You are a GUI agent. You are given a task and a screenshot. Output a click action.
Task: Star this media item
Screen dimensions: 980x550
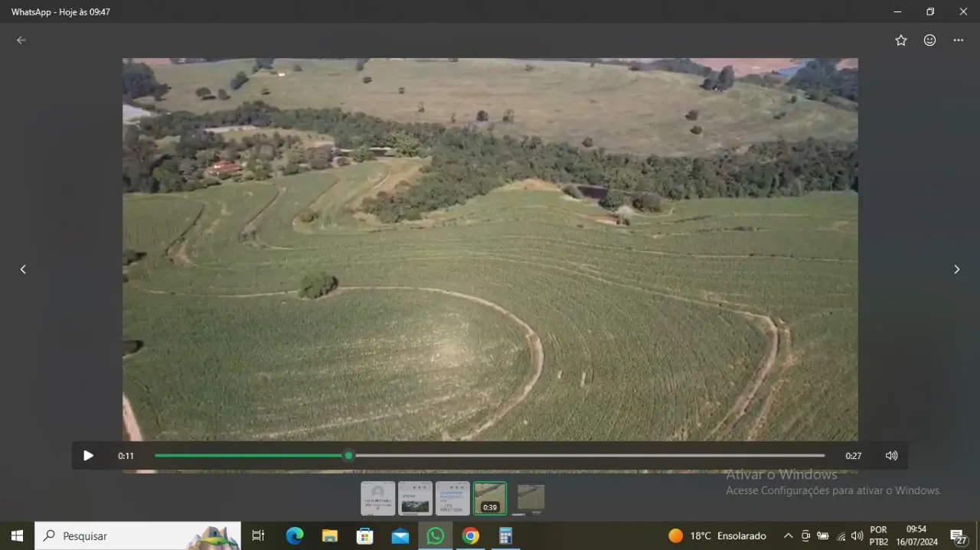tap(901, 41)
